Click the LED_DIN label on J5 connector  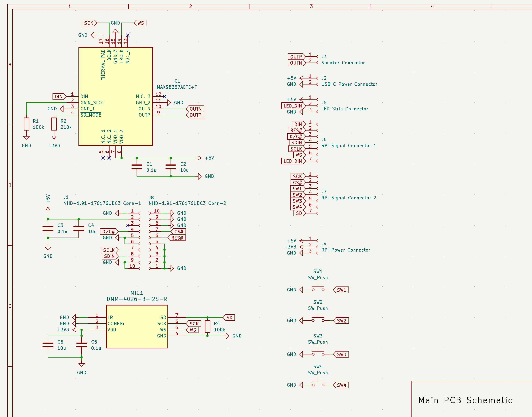point(293,106)
